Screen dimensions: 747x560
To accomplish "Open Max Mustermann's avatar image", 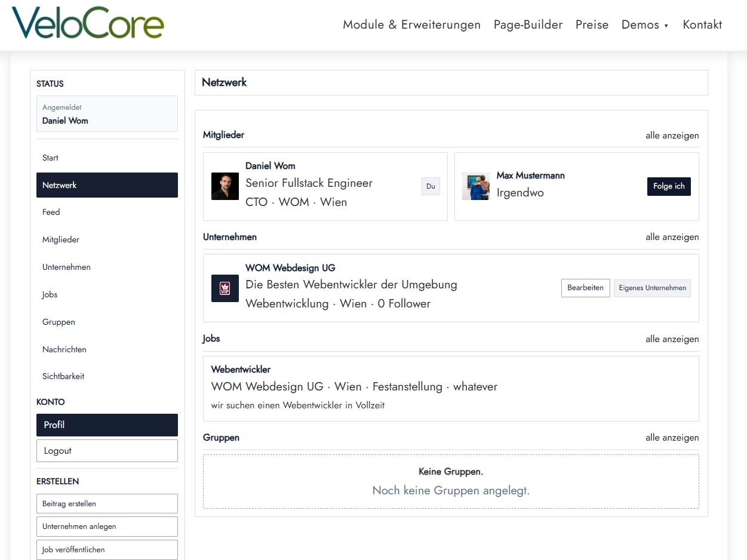I will pos(476,186).
